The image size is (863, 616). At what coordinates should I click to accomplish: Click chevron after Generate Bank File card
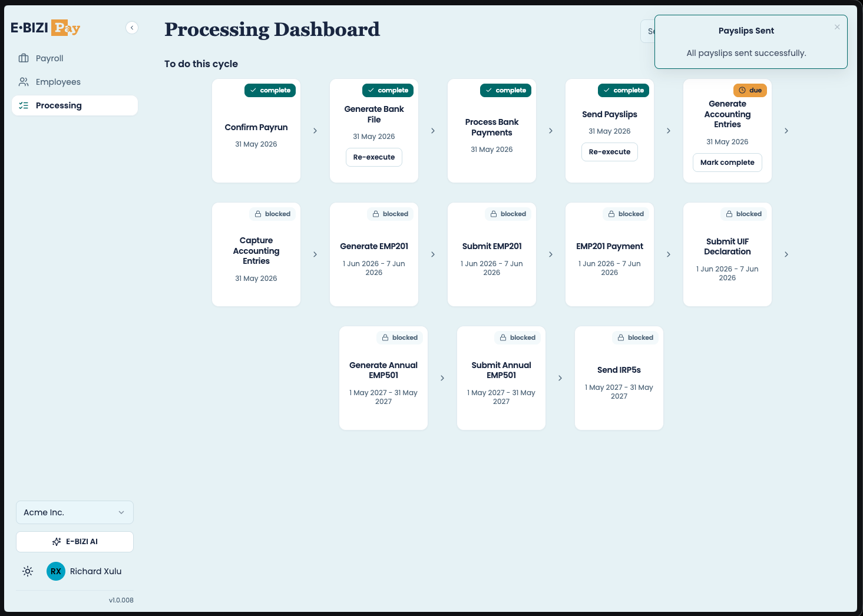tap(433, 131)
